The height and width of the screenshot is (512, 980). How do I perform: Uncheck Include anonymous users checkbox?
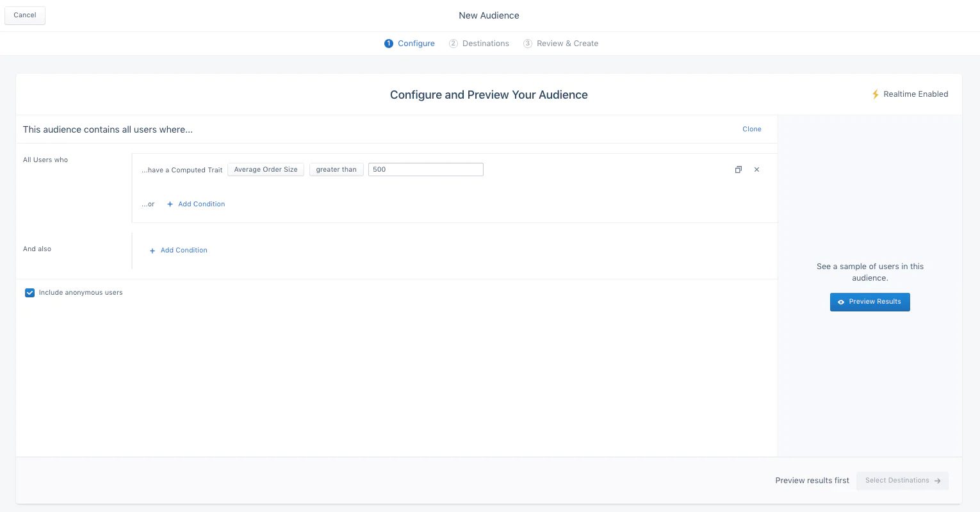(29, 293)
